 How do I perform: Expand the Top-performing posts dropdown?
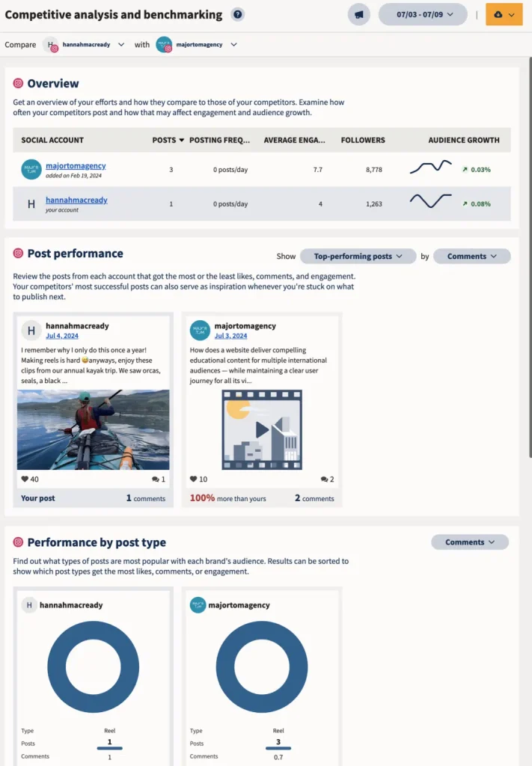point(358,256)
